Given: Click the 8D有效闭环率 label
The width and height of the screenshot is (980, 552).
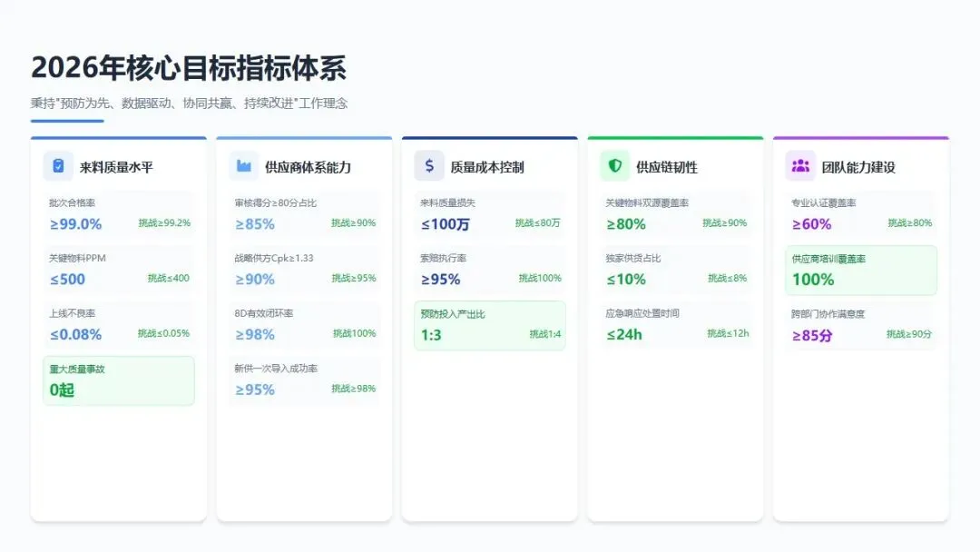Looking at the screenshot, I should [x=264, y=312].
